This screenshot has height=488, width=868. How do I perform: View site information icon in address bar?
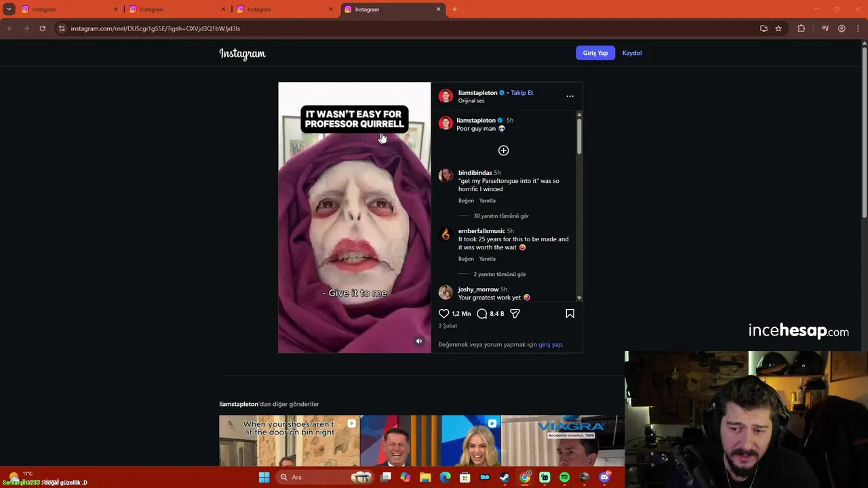pyautogui.click(x=62, y=28)
